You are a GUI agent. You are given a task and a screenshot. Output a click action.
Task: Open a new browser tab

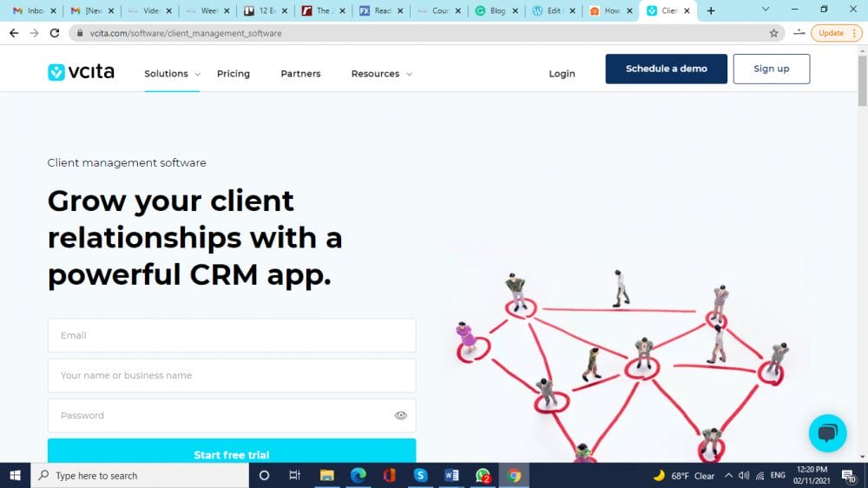click(711, 10)
